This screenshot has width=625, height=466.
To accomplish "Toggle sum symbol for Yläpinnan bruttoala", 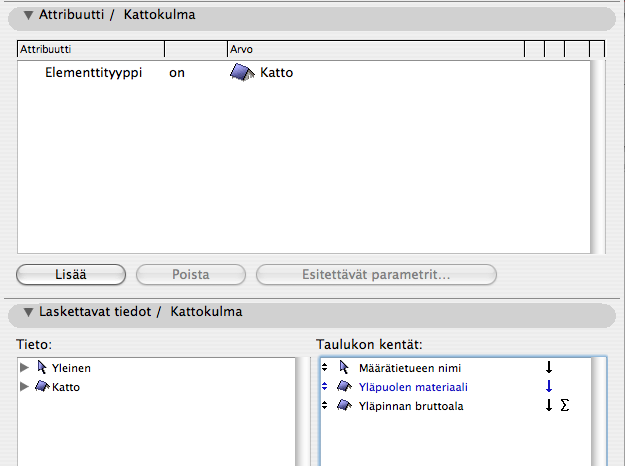I will pos(565,405).
